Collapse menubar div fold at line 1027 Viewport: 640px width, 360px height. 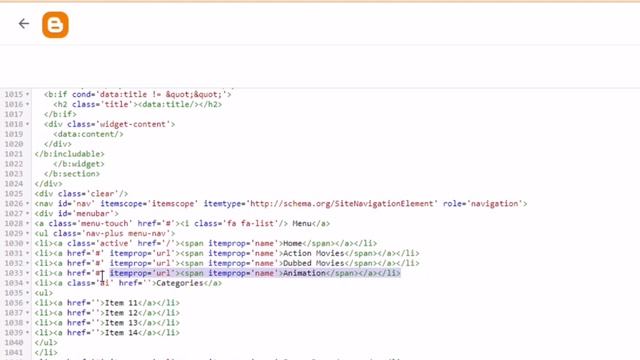click(28, 213)
